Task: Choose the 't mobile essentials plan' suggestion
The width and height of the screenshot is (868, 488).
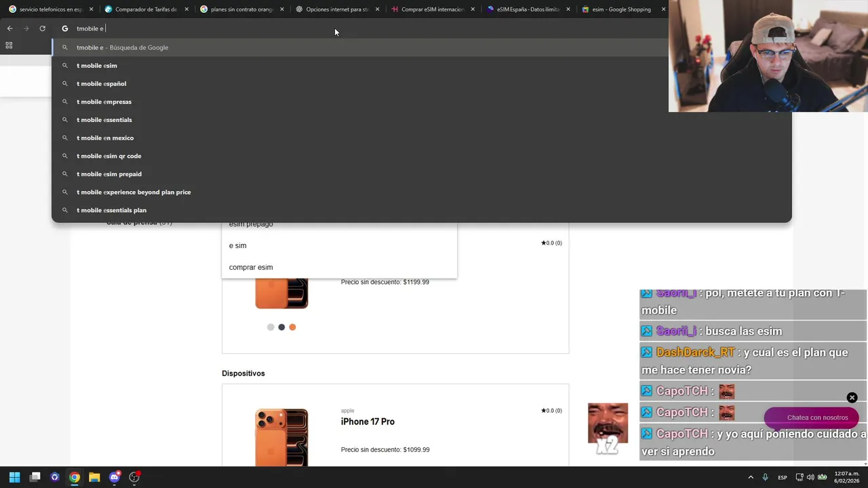Action: [421, 210]
